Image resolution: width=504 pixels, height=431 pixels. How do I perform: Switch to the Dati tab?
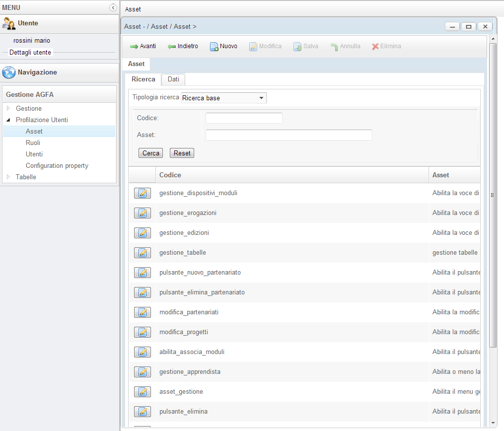click(173, 79)
